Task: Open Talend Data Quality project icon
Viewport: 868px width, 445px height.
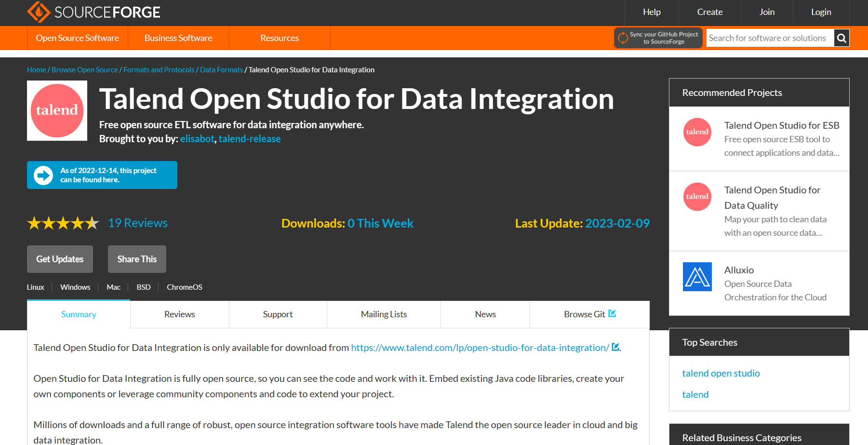Action: click(x=697, y=197)
